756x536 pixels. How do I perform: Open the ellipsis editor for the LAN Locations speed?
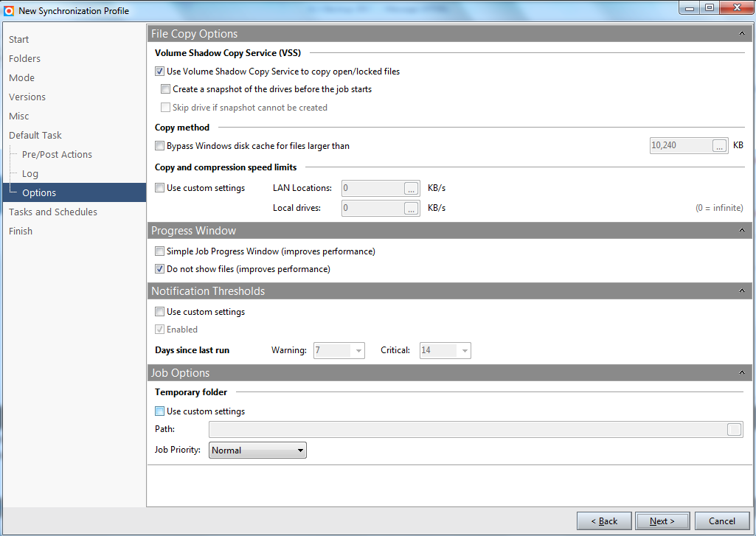point(411,189)
